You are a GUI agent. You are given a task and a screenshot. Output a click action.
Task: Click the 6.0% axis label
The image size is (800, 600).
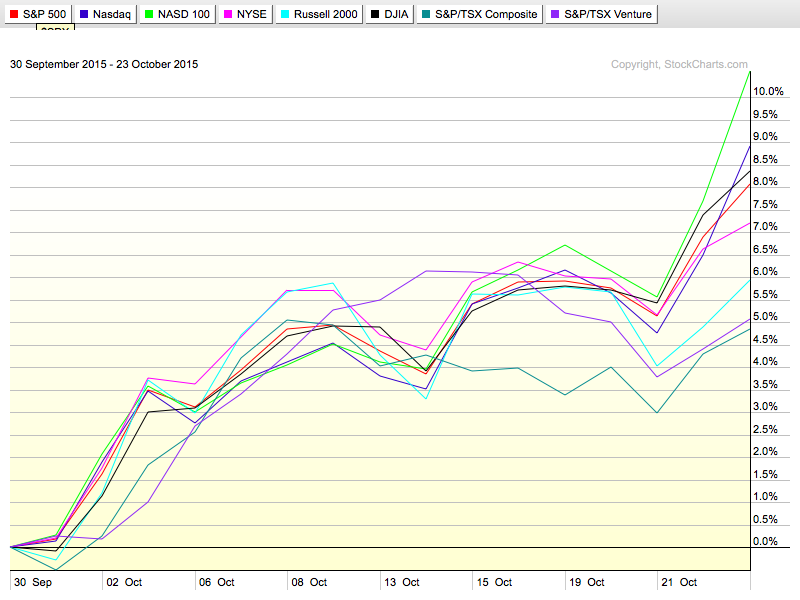(x=765, y=271)
